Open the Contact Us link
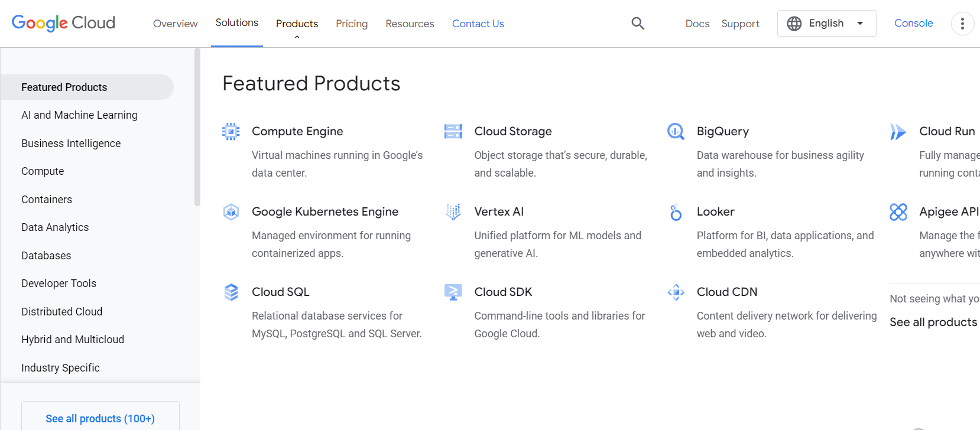The height and width of the screenshot is (430, 980). coord(478,24)
